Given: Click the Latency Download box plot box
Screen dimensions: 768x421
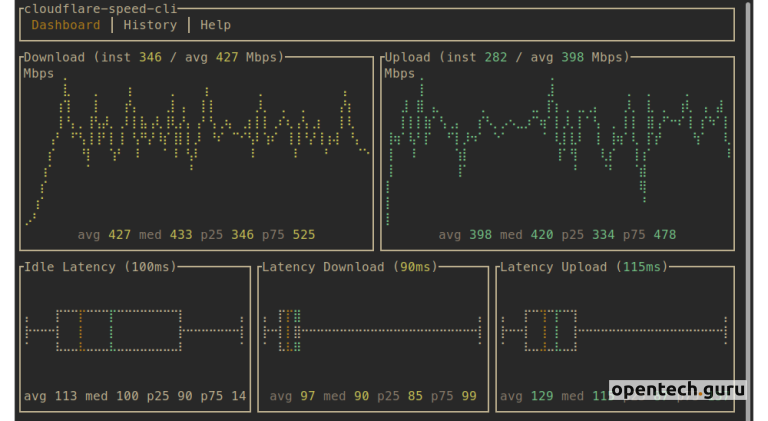Looking at the screenshot, I should point(289,330).
